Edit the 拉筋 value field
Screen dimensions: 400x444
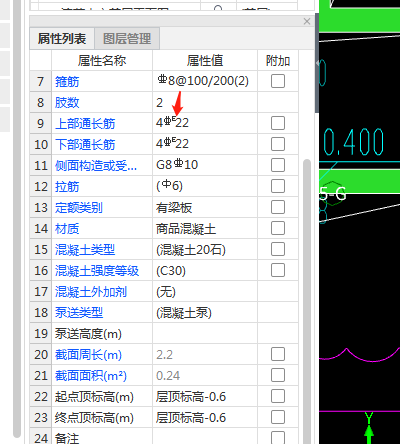pyautogui.click(x=205, y=186)
